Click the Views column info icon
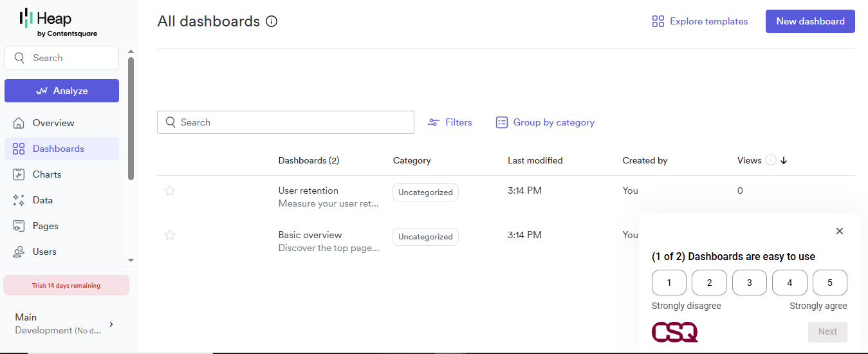 [771, 160]
